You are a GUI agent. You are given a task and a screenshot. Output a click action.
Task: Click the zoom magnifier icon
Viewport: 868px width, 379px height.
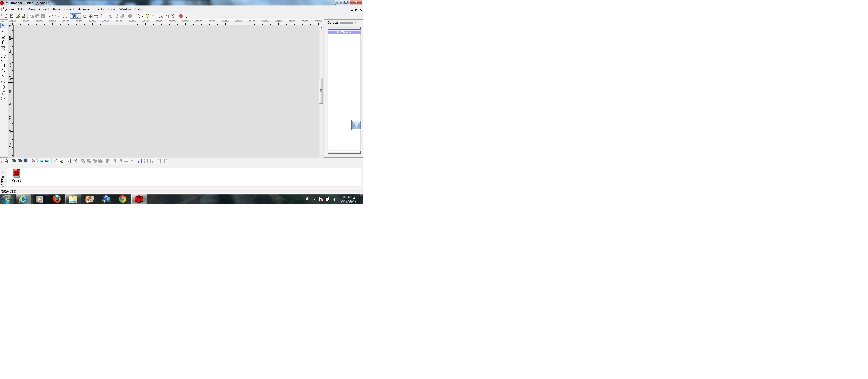click(96, 16)
